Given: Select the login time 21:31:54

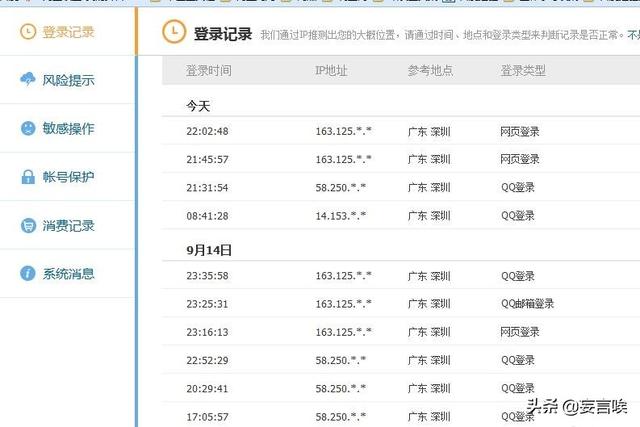Looking at the screenshot, I should click(207, 188).
